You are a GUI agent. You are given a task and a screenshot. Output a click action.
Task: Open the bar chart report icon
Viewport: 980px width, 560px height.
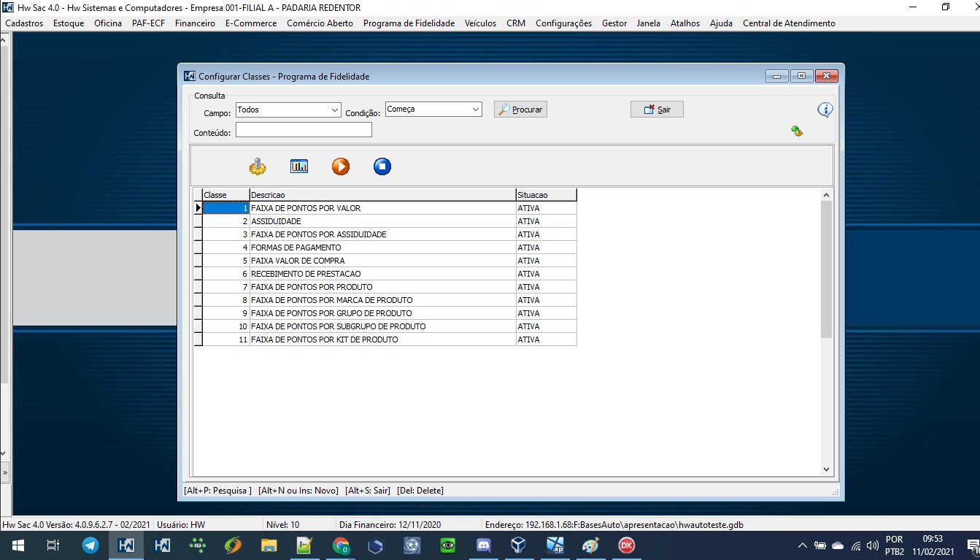click(299, 166)
